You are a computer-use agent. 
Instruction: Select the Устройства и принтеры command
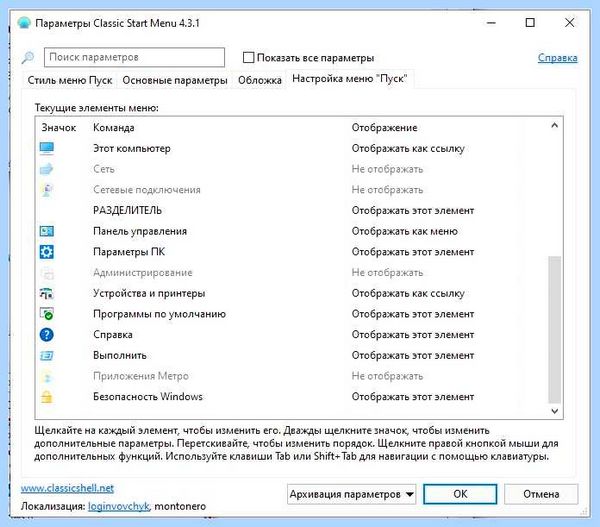[149, 293]
